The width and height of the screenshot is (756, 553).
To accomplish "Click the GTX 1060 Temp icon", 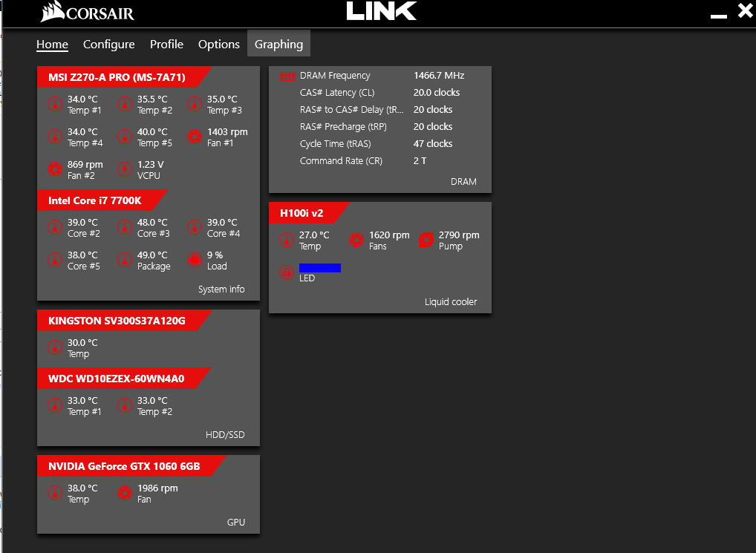I will (55, 494).
